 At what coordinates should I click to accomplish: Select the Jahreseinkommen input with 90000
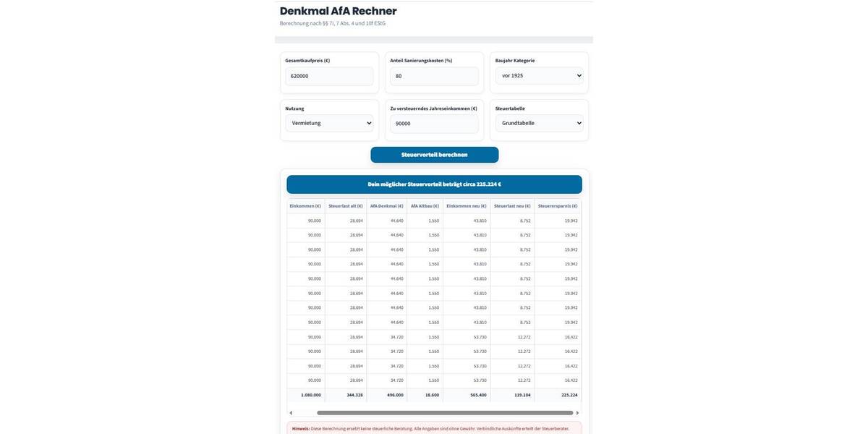[x=434, y=124]
